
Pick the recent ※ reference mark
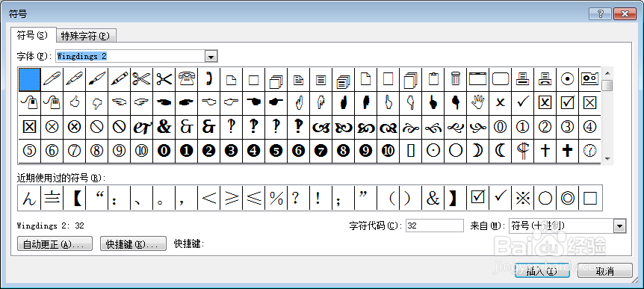point(522,198)
